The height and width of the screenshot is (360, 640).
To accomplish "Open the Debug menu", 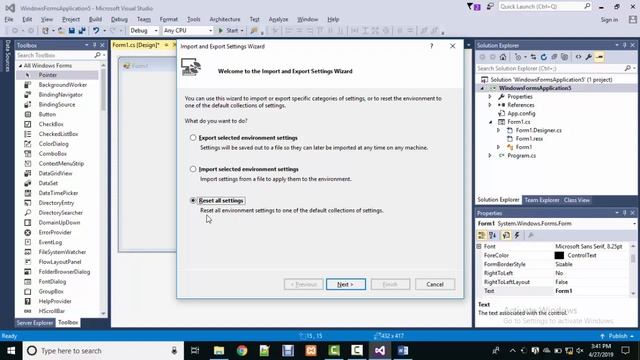I will pos(119,19).
